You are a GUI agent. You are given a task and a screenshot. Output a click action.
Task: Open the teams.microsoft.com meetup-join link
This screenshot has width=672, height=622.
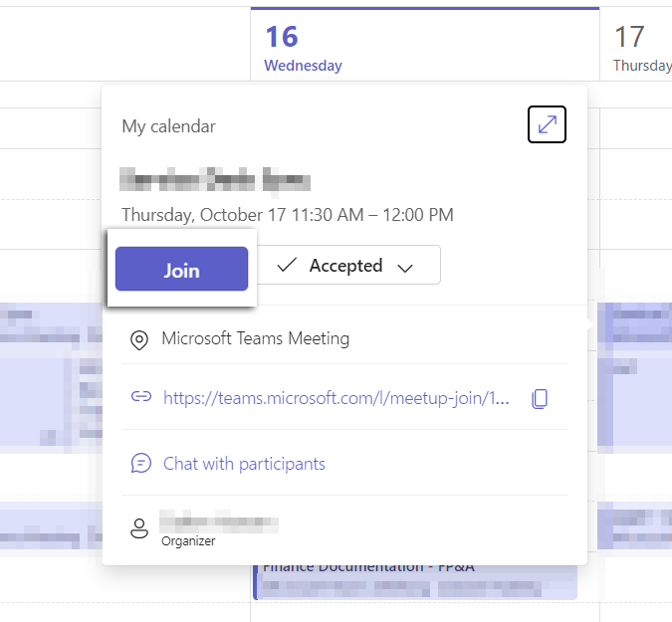(x=336, y=398)
